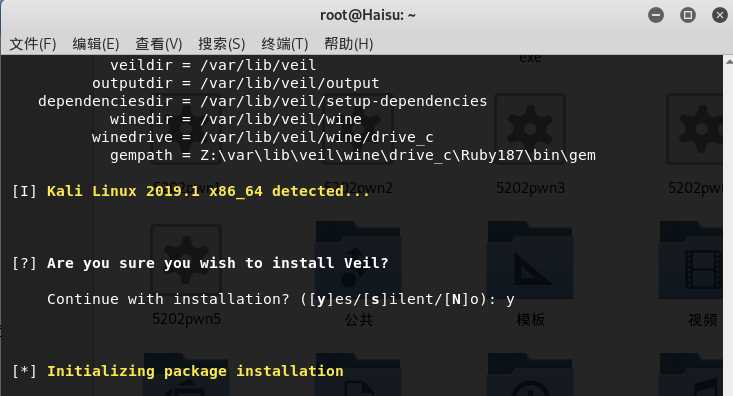This screenshot has height=396, width=733.
Task: Click the 5202pwn2 gear file icon
Action: tap(358, 129)
